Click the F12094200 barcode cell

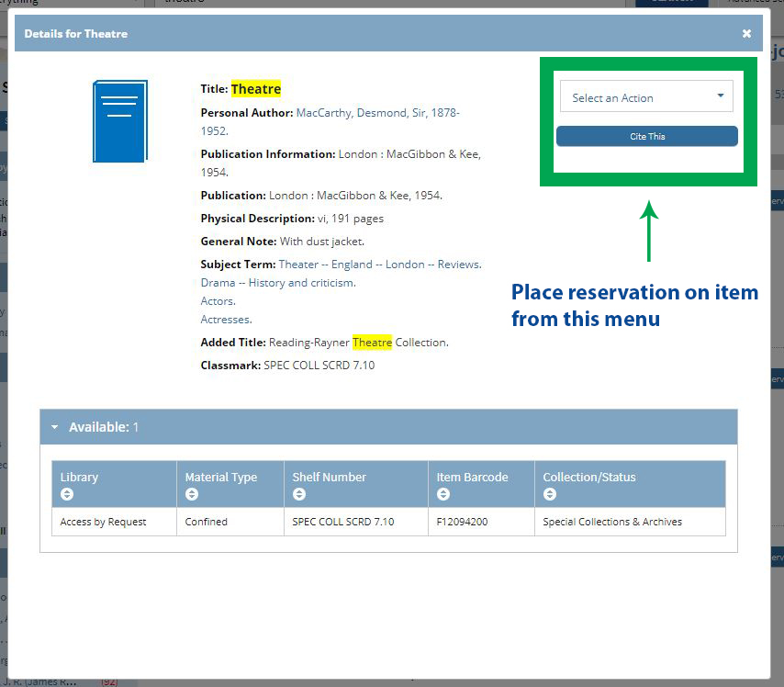pos(462,522)
